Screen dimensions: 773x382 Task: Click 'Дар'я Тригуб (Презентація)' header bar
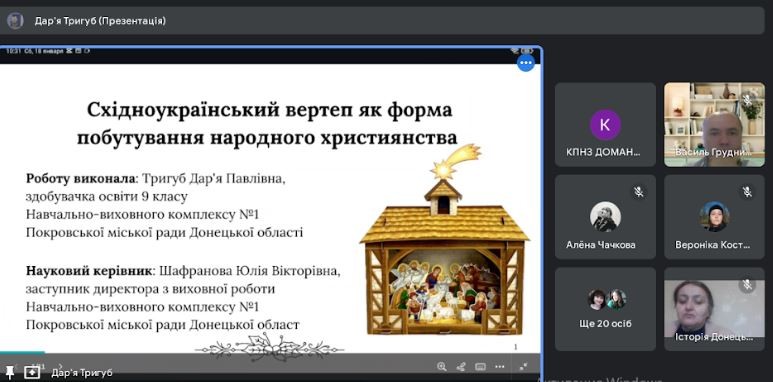point(383,21)
